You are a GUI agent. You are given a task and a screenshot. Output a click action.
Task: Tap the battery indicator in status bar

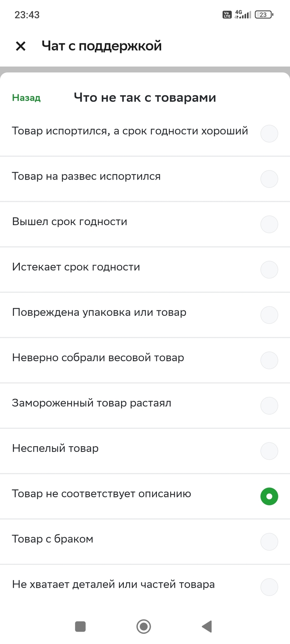pos(264,15)
